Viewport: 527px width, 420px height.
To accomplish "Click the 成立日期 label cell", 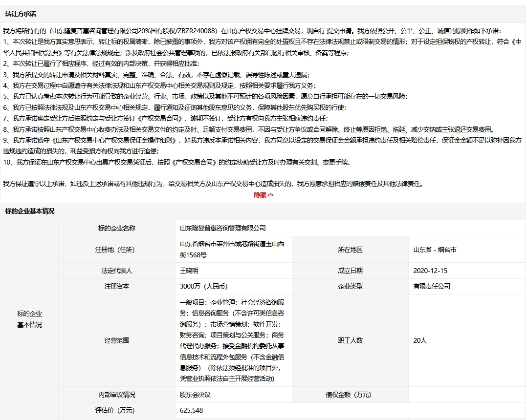I will (x=350, y=271).
